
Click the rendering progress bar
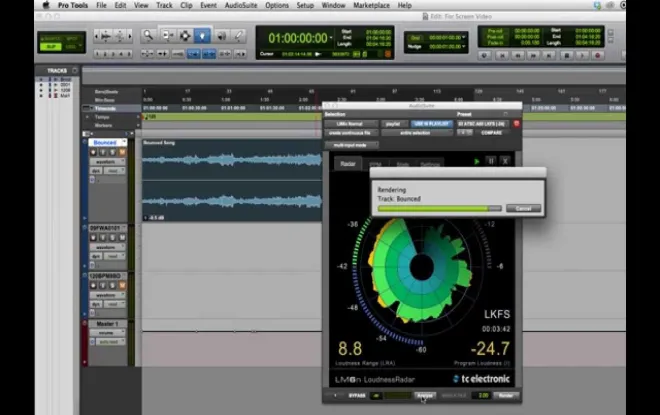pos(439,208)
